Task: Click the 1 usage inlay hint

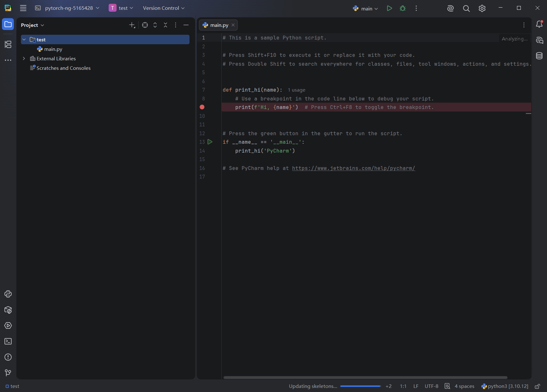Action: pyautogui.click(x=297, y=90)
